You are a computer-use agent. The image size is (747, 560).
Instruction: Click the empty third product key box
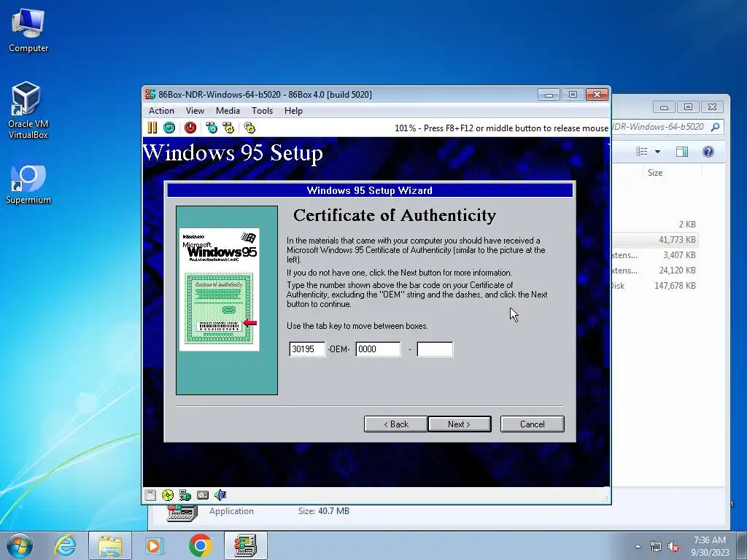tap(435, 349)
